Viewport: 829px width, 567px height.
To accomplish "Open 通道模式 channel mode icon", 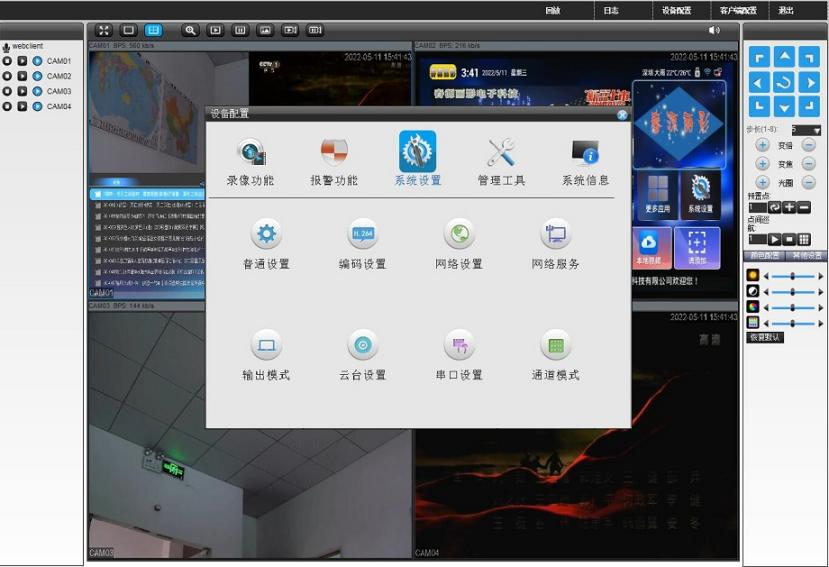I will pyautogui.click(x=555, y=346).
